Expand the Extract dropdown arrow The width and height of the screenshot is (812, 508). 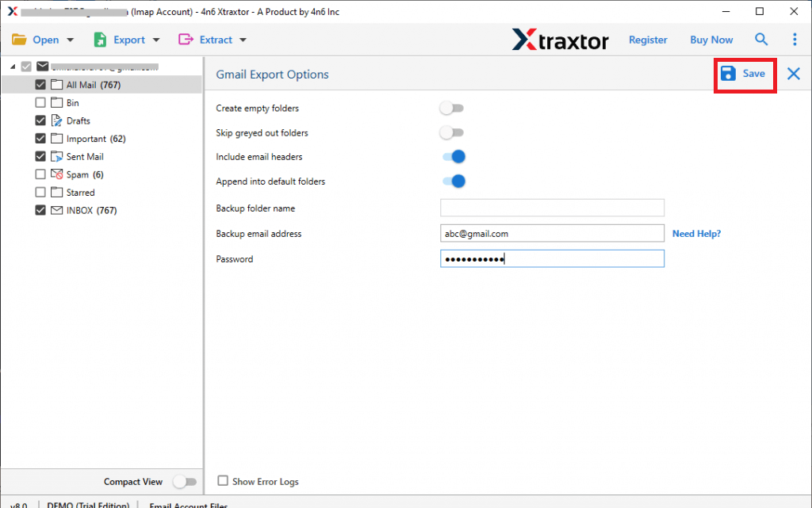(243, 40)
